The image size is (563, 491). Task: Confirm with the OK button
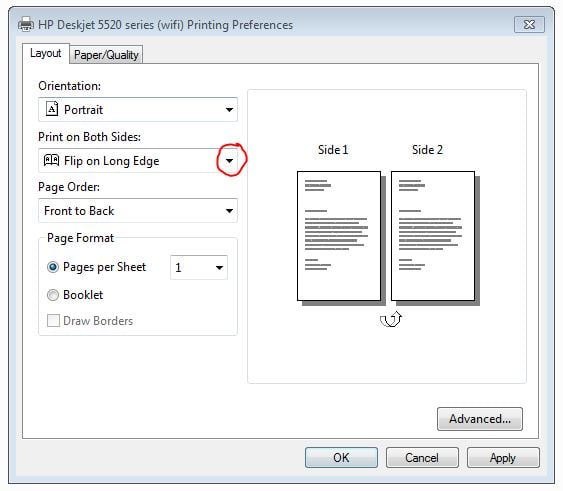coord(341,458)
